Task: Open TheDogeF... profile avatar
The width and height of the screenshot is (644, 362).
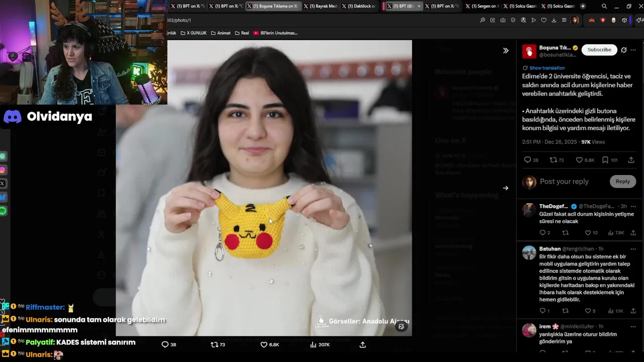Action: click(x=529, y=210)
